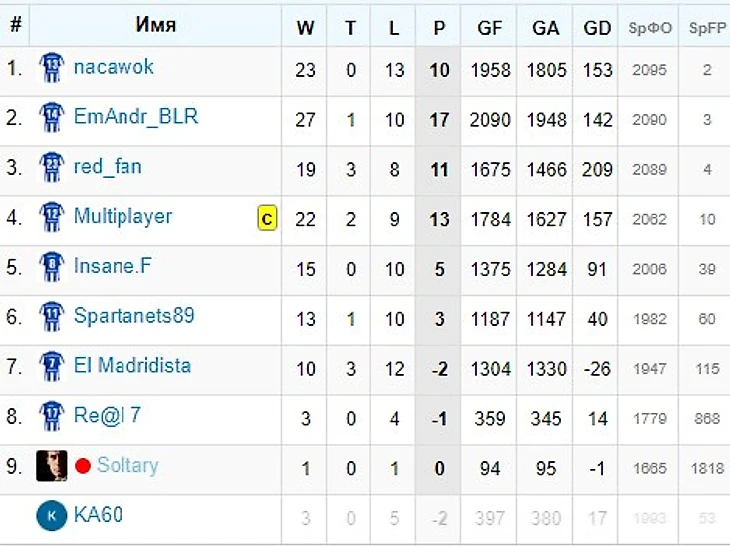This screenshot has height=546, width=730.
Task: Click red_fan's blue jersey icon
Action: [x=52, y=167]
